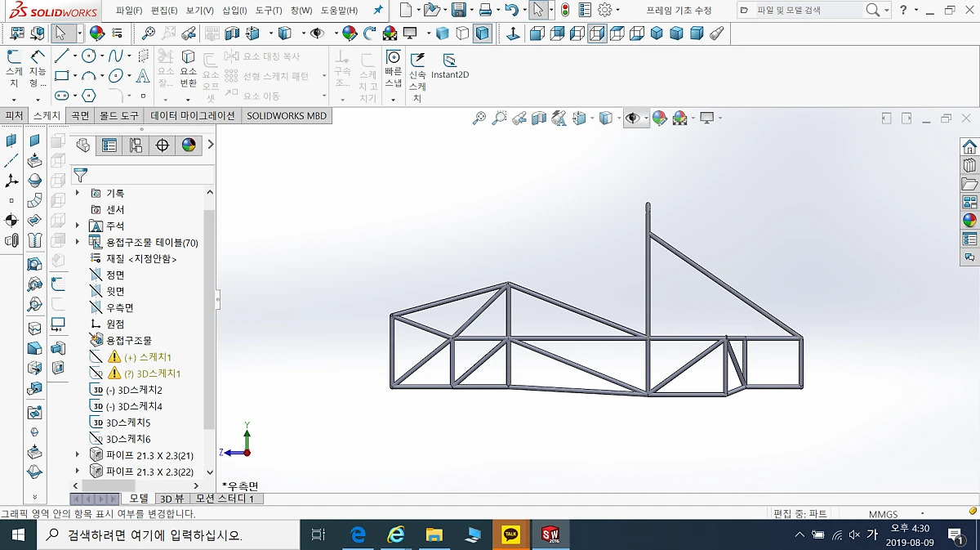Open the FeatureManager design tree tab
Image resolution: width=980 pixels, height=550 pixels.
coord(82,145)
